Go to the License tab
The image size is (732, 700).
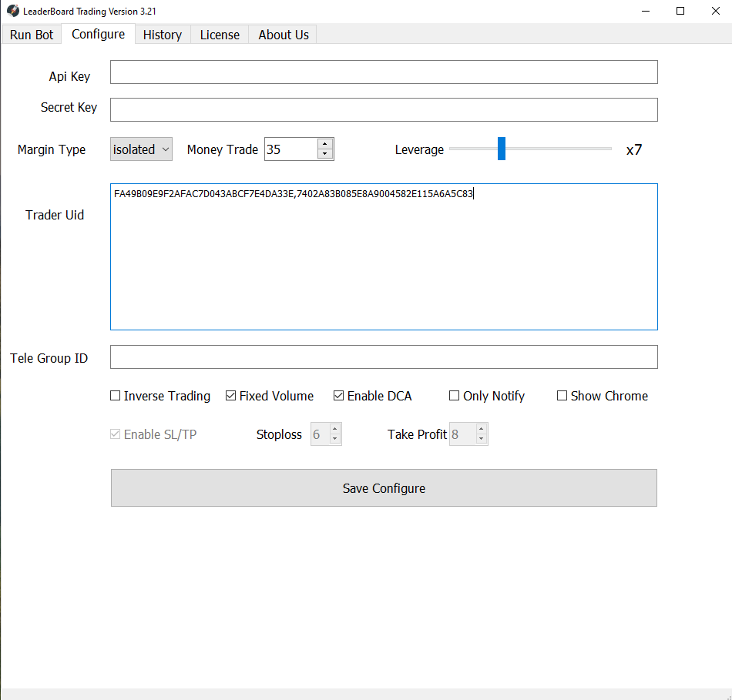(x=220, y=35)
